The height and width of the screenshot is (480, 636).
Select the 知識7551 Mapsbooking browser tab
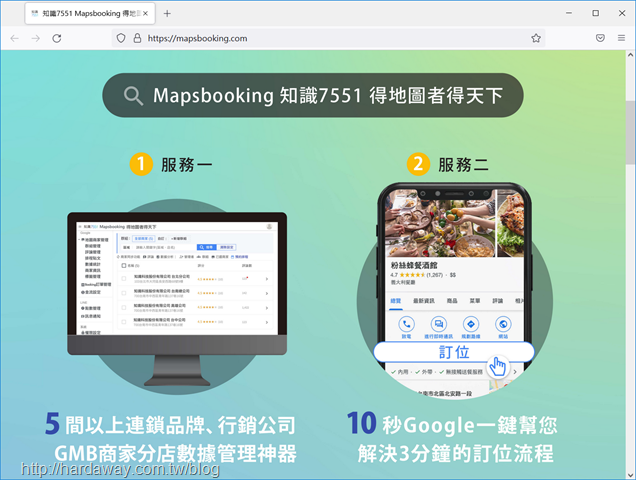pyautogui.click(x=89, y=13)
